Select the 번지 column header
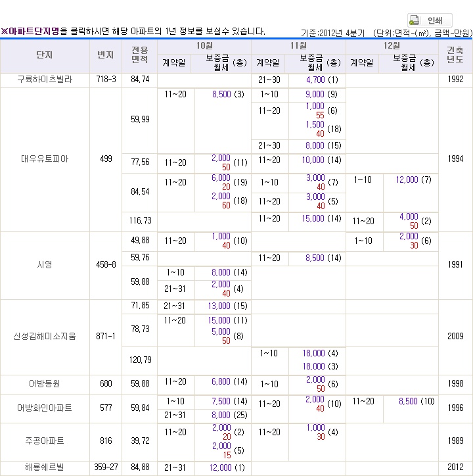The image size is (473, 476). [x=106, y=55]
